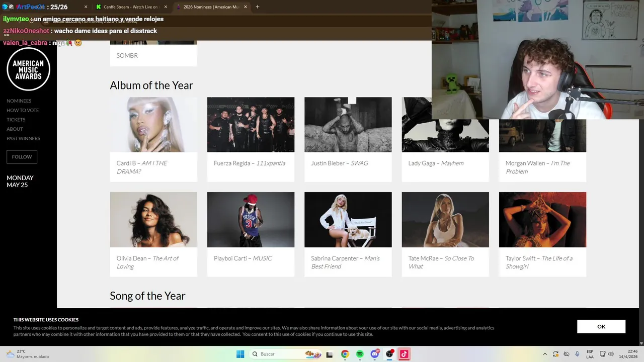This screenshot has height=362, width=644.
Task: Click the 'MONDAY MAY 25' date text
Action: [20, 182]
